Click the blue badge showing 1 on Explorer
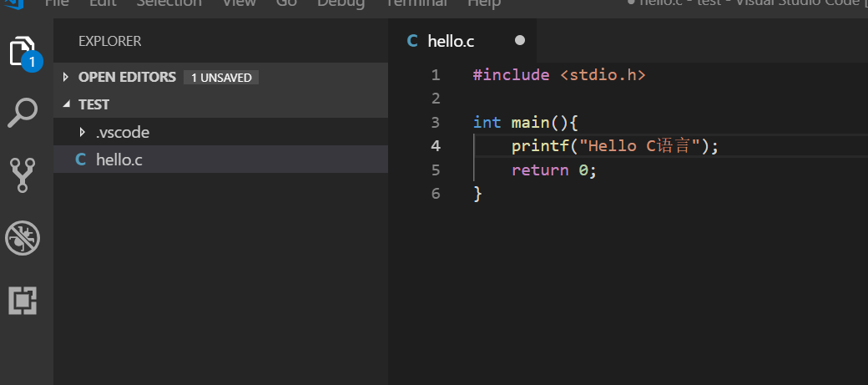 32,62
